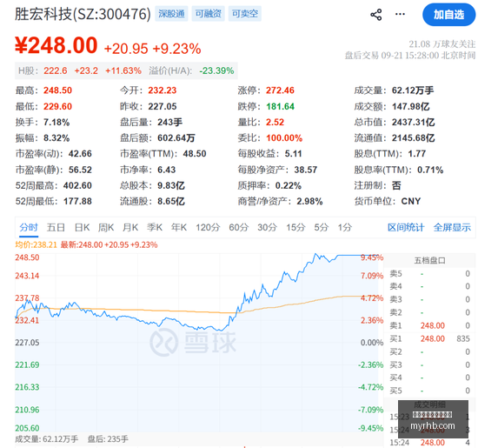Select the 年K tab

pyautogui.click(x=179, y=227)
